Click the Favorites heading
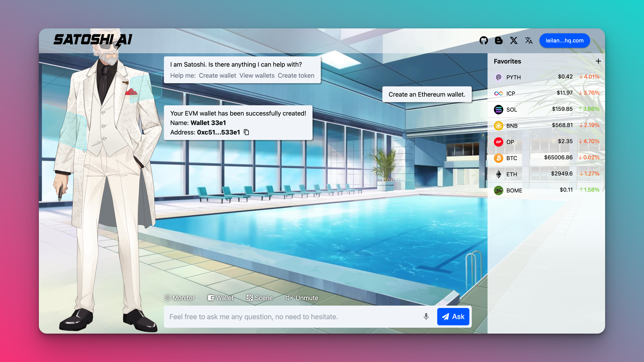Viewport: 644px width, 362px height. [x=507, y=61]
